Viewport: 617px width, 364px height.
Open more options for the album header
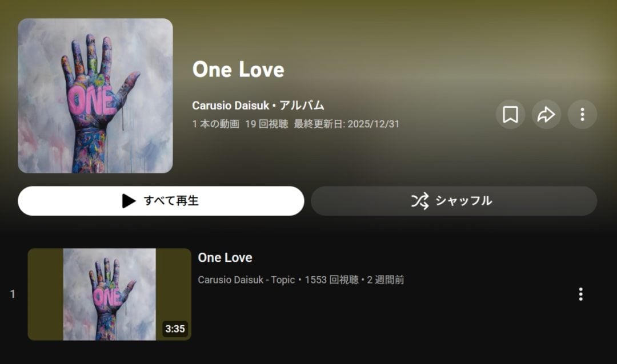(x=582, y=114)
